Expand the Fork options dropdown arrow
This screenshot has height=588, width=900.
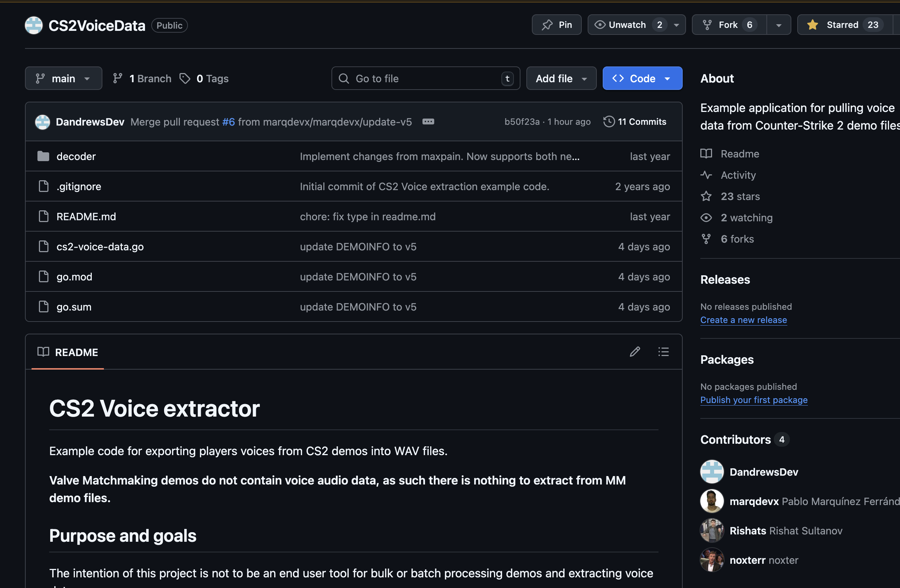click(779, 25)
